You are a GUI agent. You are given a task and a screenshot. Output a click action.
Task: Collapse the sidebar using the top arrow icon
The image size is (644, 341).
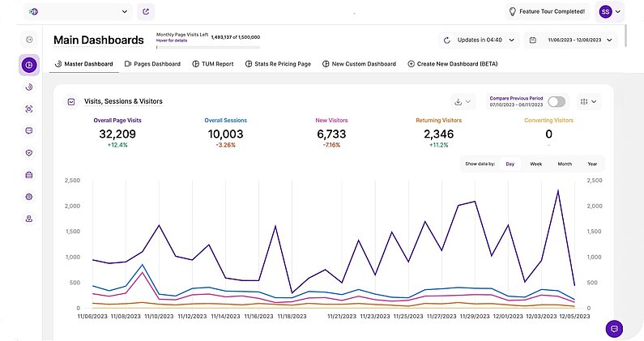tap(29, 40)
